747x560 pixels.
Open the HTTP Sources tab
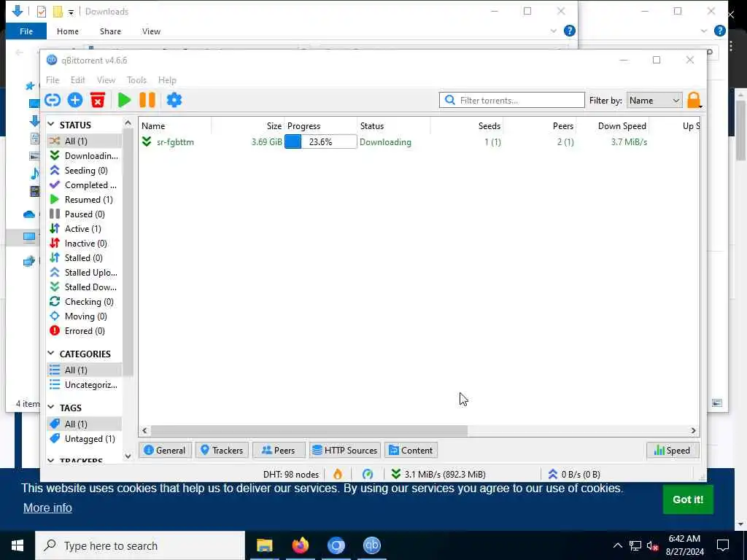[345, 451]
